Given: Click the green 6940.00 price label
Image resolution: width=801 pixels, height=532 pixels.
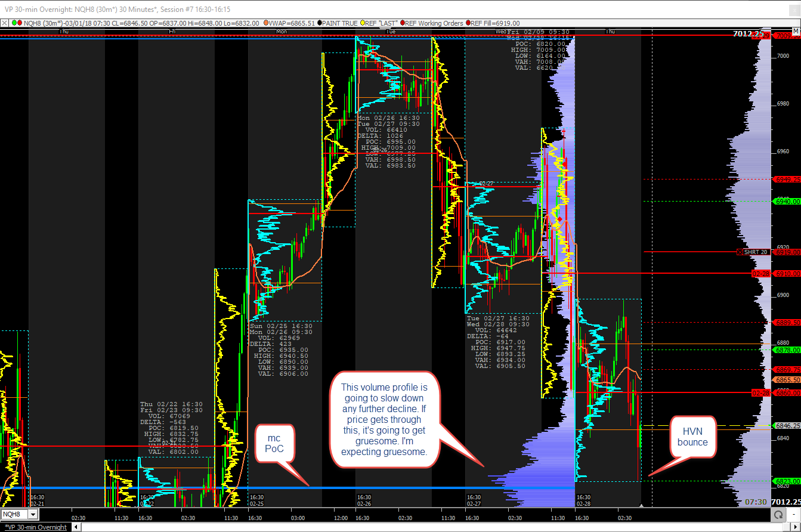Looking at the screenshot, I should 786,202.
